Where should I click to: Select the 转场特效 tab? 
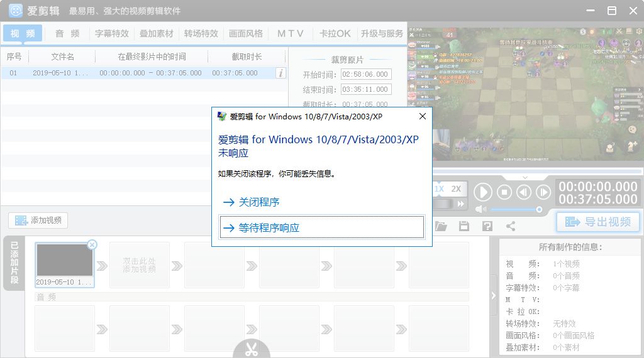click(x=201, y=34)
